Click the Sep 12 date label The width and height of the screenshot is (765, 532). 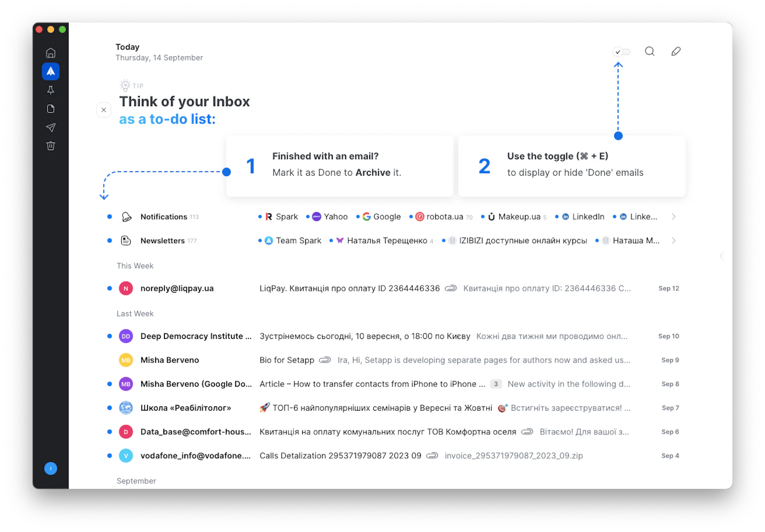669,288
